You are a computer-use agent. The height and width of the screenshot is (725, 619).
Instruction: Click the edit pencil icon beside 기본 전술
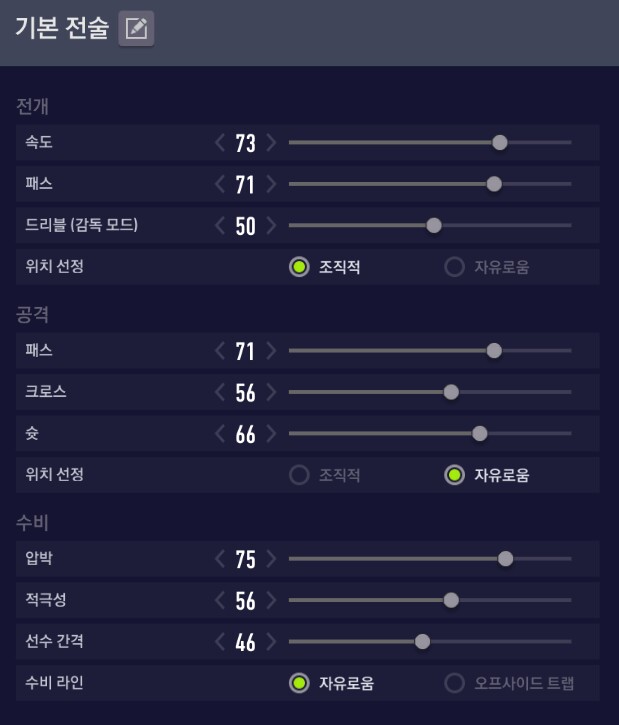click(x=136, y=29)
